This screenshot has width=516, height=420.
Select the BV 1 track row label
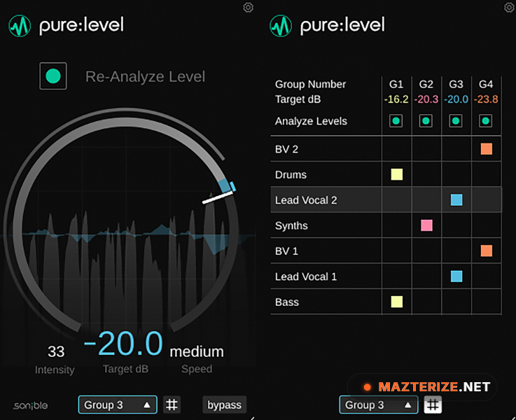(x=286, y=251)
